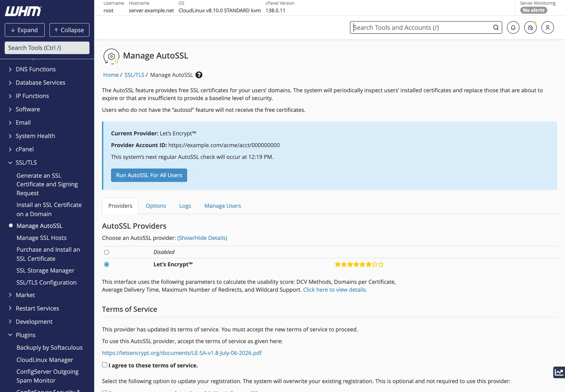
Task: Select the Let's Encrypt radio button
Action: pos(107,265)
